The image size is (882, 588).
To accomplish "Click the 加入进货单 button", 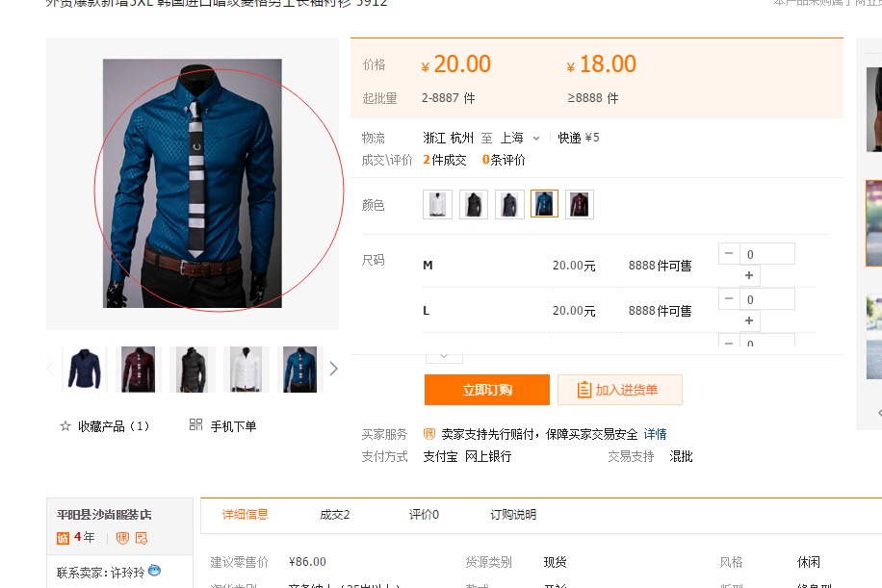I will click(620, 390).
